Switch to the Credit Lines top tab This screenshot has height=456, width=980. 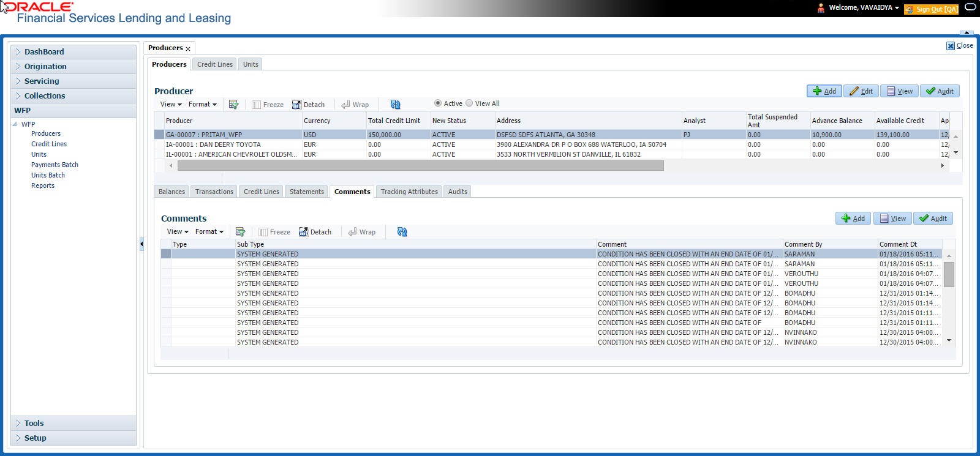point(215,64)
